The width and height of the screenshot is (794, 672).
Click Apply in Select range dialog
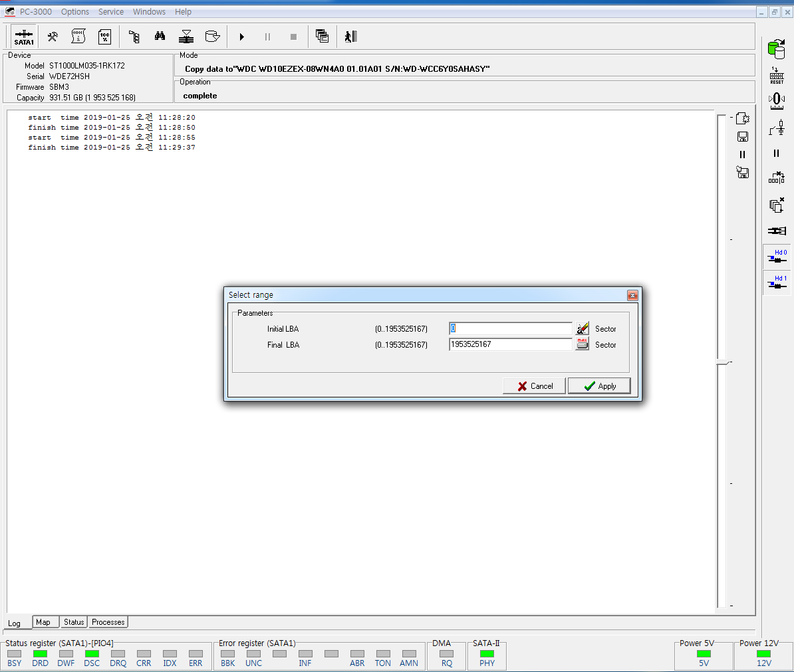click(599, 386)
